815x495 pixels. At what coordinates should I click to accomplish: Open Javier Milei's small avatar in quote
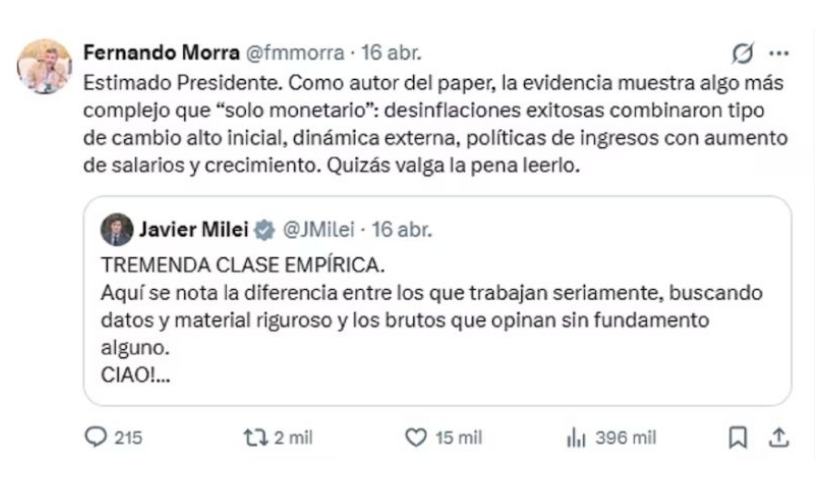click(x=117, y=229)
